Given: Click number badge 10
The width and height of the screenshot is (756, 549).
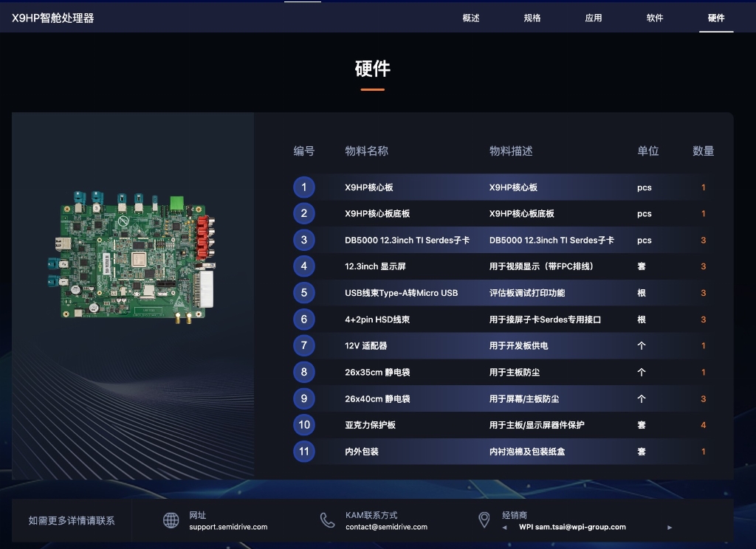Looking at the screenshot, I should (303, 424).
